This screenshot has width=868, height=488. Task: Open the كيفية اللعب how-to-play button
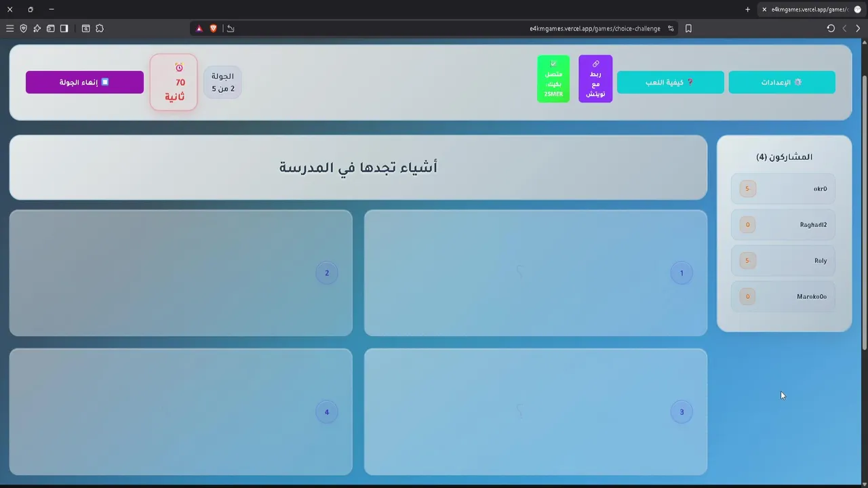tap(671, 82)
